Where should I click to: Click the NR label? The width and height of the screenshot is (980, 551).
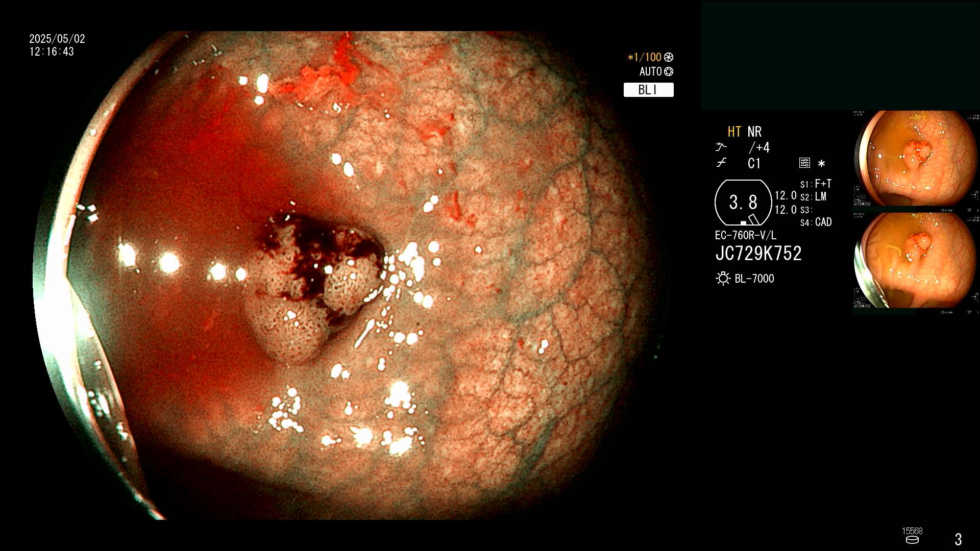click(754, 132)
